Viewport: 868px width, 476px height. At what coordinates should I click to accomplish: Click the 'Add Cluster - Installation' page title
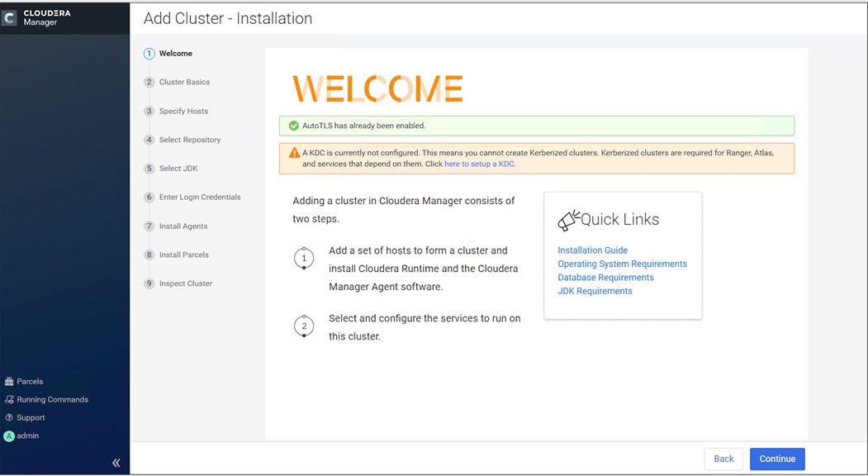[x=227, y=18]
